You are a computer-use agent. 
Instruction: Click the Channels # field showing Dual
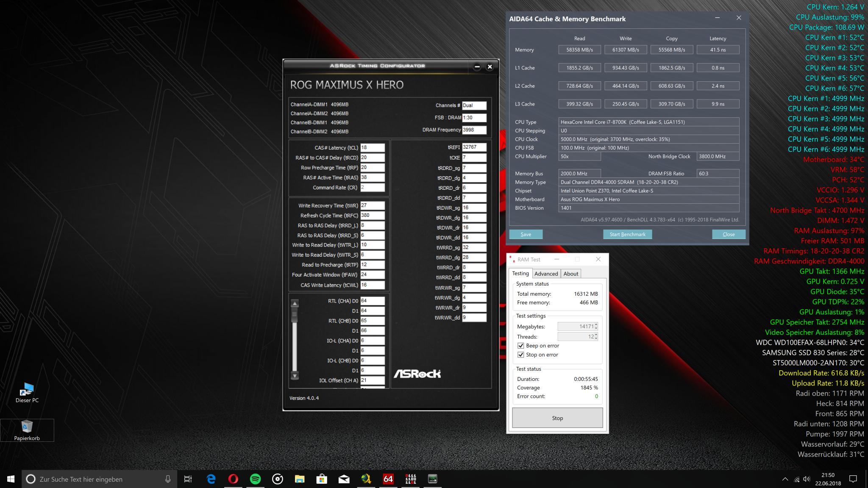click(474, 105)
